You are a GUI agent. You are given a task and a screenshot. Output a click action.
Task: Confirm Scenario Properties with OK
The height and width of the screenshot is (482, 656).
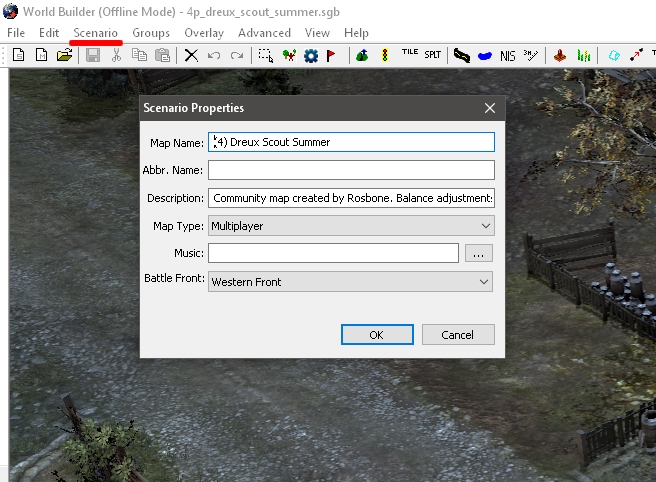coord(377,335)
